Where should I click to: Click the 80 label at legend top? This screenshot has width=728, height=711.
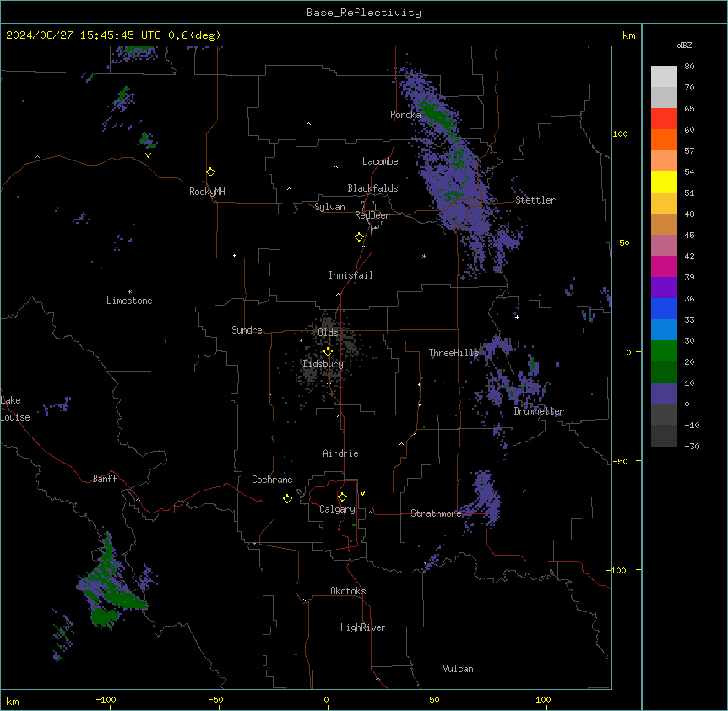[x=689, y=67]
